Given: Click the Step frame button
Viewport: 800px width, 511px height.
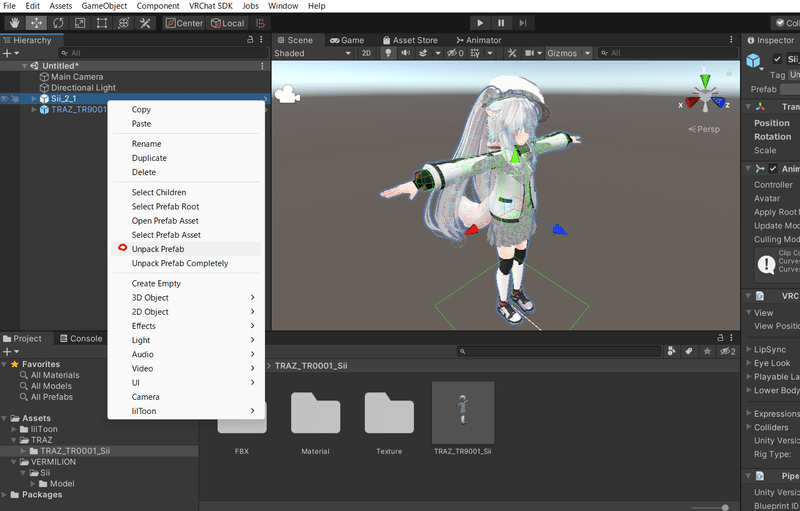Looking at the screenshot, I should point(523,23).
